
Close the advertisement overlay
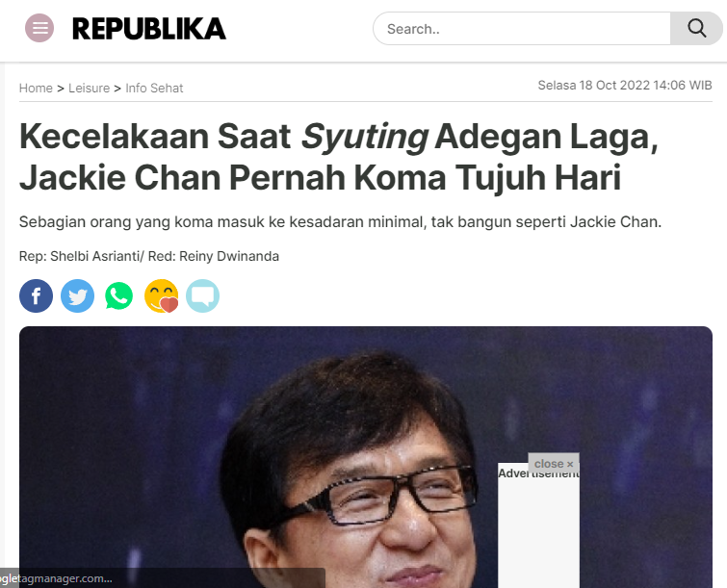click(x=554, y=463)
